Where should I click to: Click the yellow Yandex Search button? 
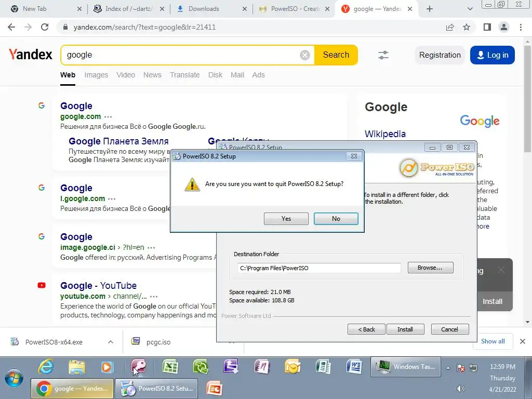click(x=336, y=55)
